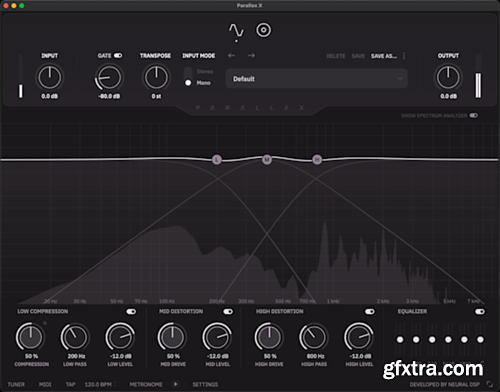500x392 pixels.
Task: Open the Default preset dropdown
Action: coord(317,79)
